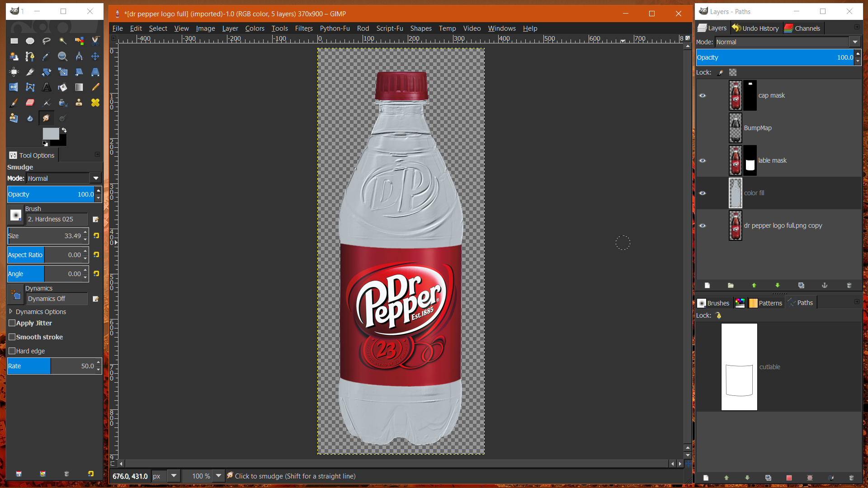Open the Filters menu
Viewport: 868px width, 488px height.
click(304, 28)
